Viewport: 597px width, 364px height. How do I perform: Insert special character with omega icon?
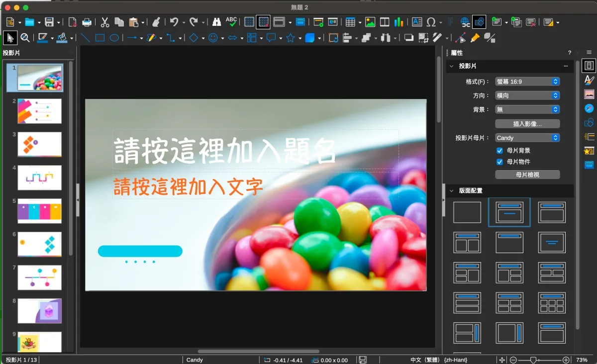[431, 22]
